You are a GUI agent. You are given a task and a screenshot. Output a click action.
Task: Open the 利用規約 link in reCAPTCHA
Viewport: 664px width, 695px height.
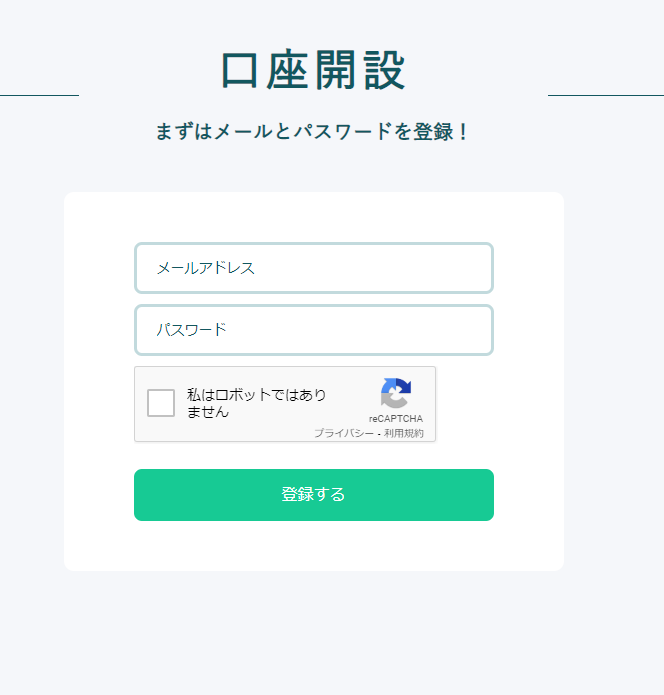404,433
